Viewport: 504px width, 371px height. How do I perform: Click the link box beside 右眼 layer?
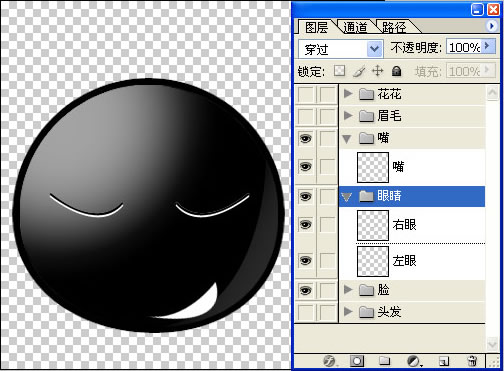(328, 225)
